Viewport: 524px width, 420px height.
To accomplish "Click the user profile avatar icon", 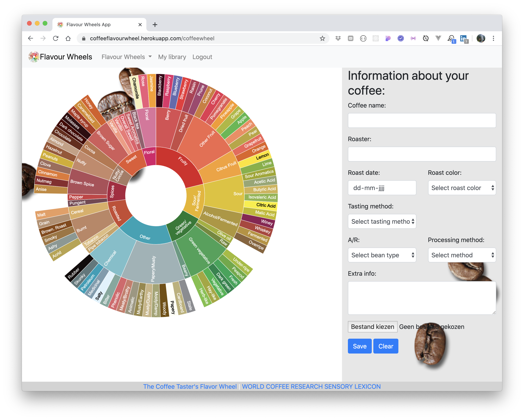I will [481, 38].
